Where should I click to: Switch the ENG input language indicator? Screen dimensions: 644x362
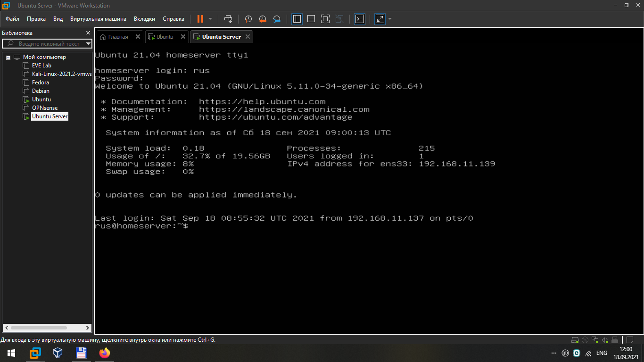pyautogui.click(x=602, y=353)
